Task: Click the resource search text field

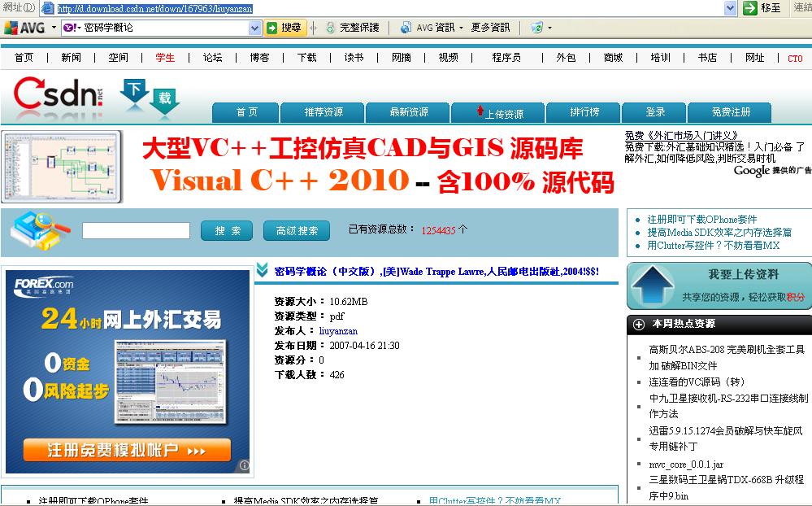Action: coord(137,231)
